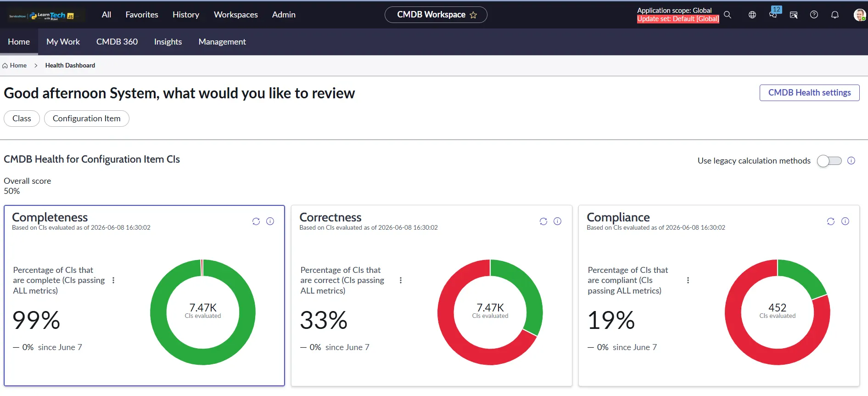Refresh the Completeness card
This screenshot has height=396, width=868.
click(256, 221)
